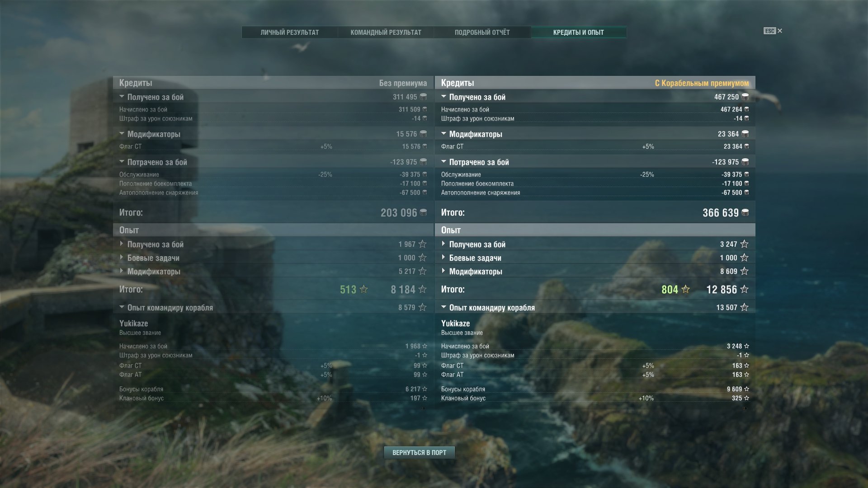This screenshot has height=488, width=868.
Task: Click the star icon beside 513 experience
Action: click(x=363, y=289)
